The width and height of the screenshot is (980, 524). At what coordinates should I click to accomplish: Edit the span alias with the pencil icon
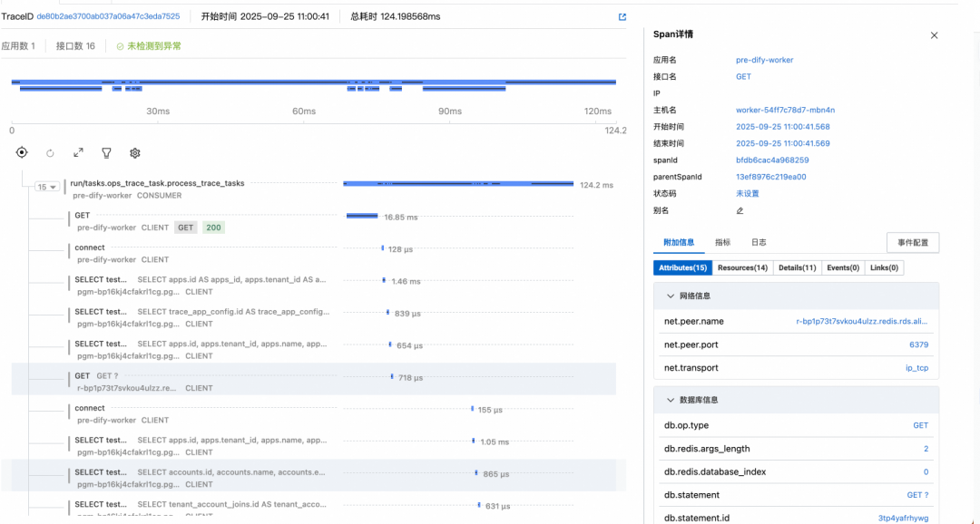[740, 210]
